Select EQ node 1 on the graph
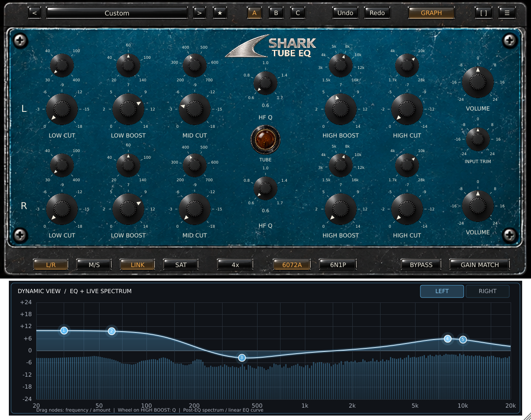The image size is (531, 420). pos(64,330)
